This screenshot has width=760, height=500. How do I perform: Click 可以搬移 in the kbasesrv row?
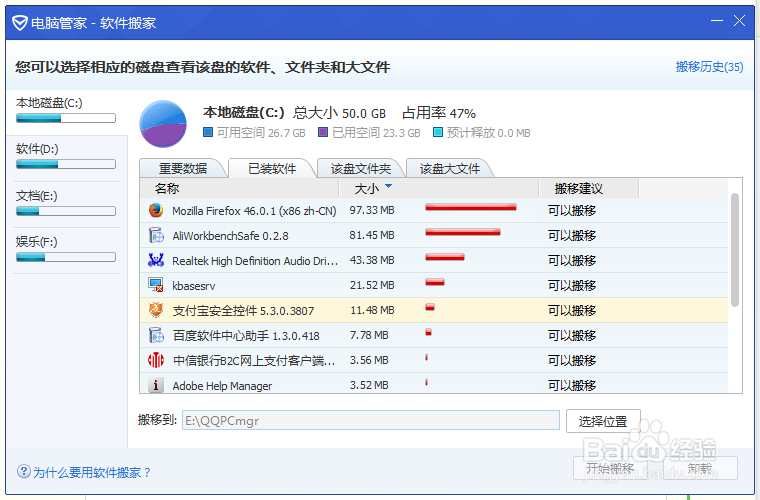pyautogui.click(x=572, y=286)
